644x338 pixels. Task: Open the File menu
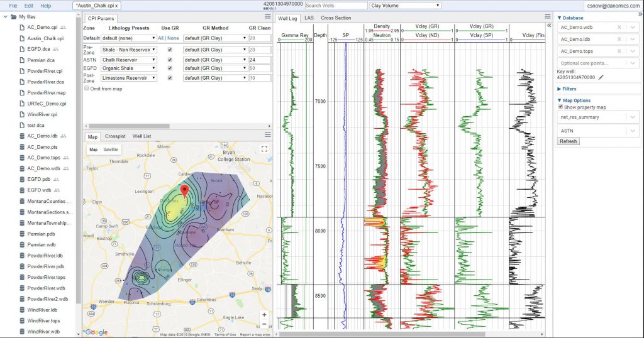13,6
